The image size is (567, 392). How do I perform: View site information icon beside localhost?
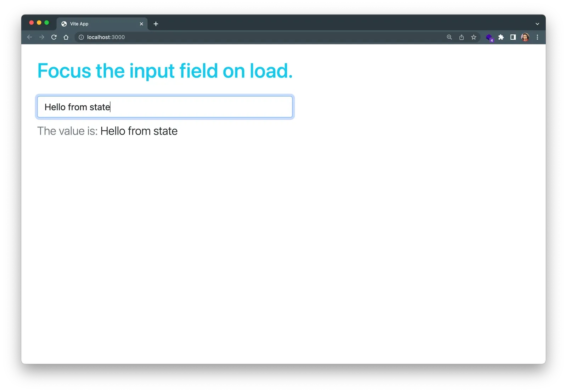(81, 37)
